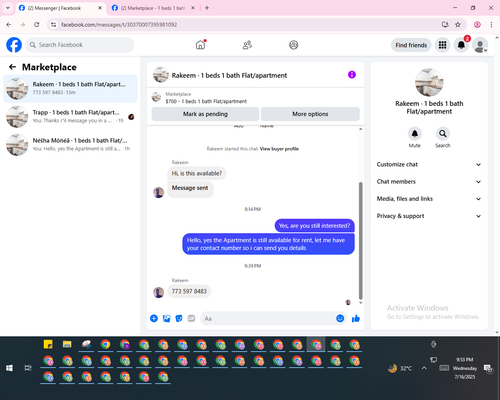The width and height of the screenshot is (500, 400).
Task: Open Sticky Notes from the taskbar
Action: 48,344
